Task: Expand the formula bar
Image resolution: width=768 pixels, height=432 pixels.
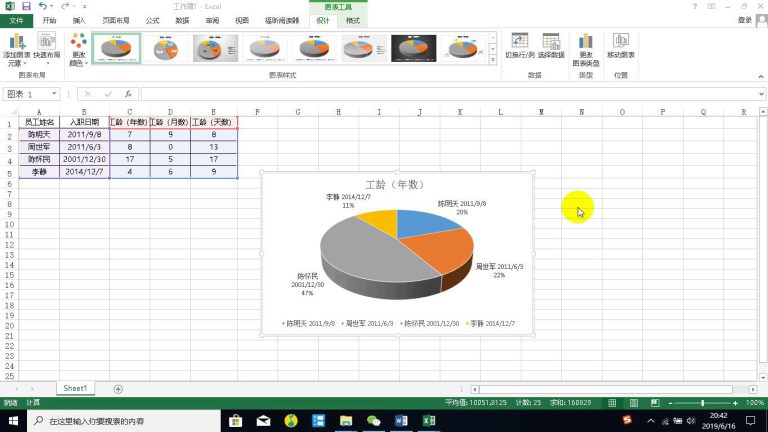Action: point(761,94)
